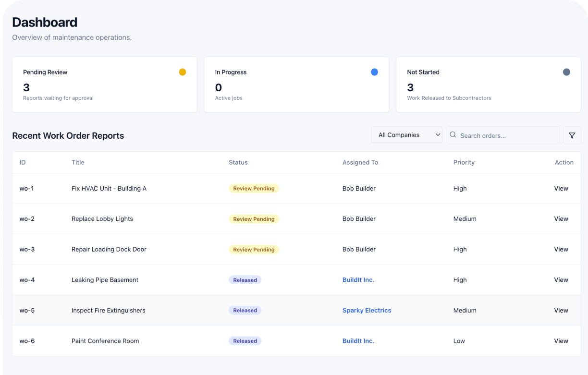Click 'Reports waiting for approval' caption
This screenshot has width=588, height=375.
58,98
